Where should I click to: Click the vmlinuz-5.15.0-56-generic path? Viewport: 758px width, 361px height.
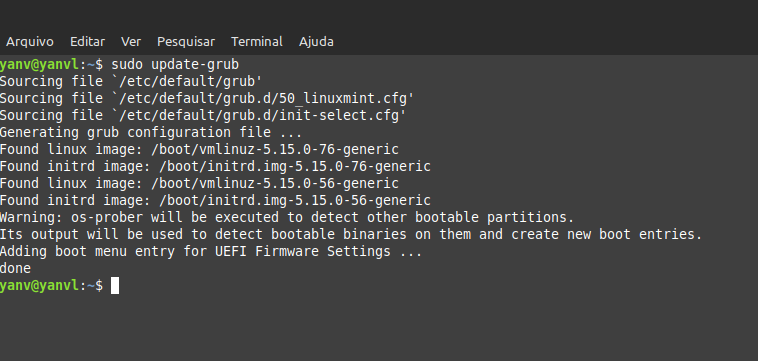coord(275,183)
